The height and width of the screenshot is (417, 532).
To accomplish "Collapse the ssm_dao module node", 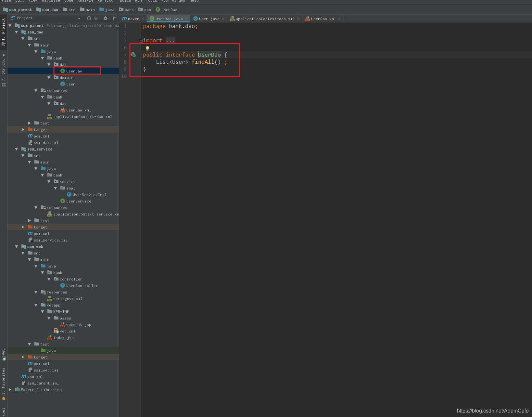I will (x=17, y=32).
